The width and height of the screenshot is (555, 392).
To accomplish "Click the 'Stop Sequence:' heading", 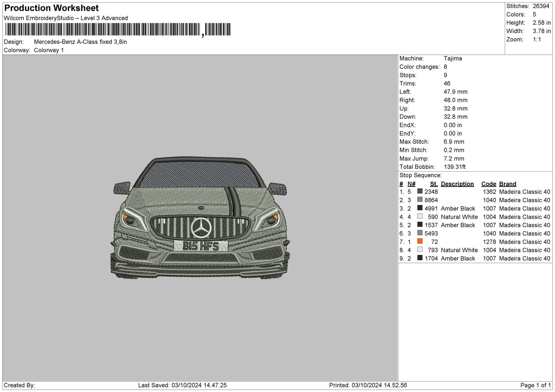I will point(421,175).
